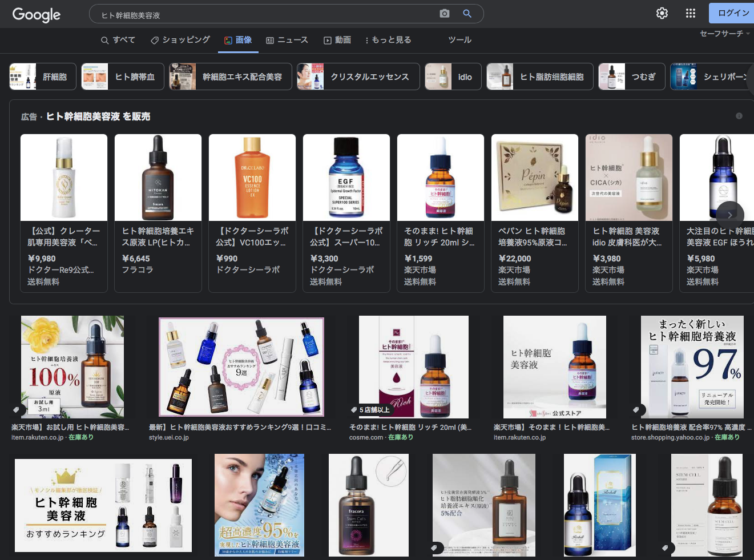Image resolution: width=754 pixels, height=560 pixels.
Task: Open settings gear icon
Action: coord(662,13)
